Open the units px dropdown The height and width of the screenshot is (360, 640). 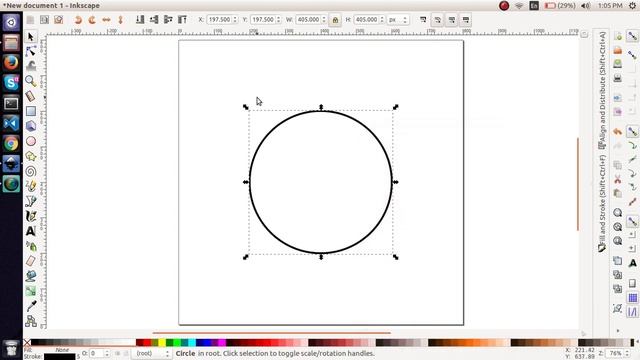pos(398,20)
